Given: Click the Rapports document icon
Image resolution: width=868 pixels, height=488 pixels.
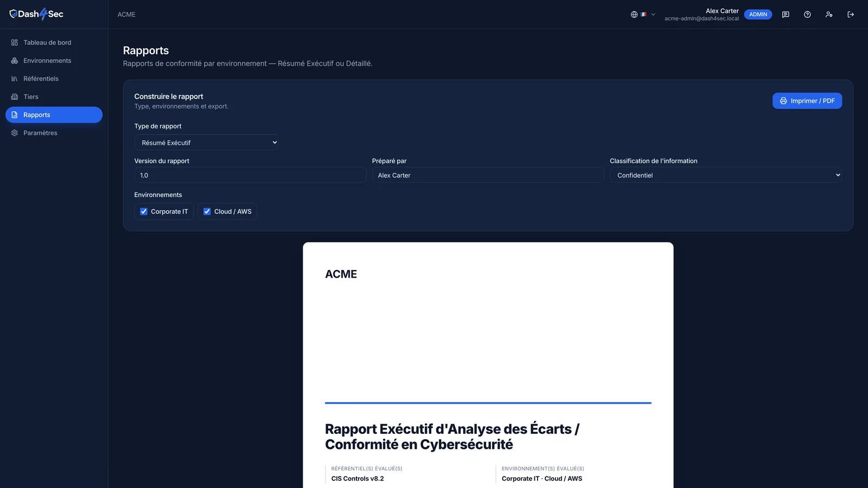Looking at the screenshot, I should (x=15, y=115).
